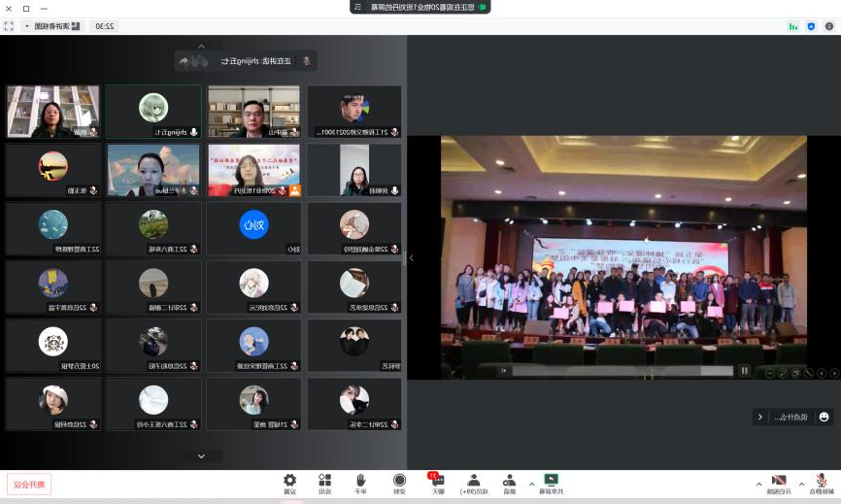Screen dimensions: 841x504
Task: Click the shared group photo in the presentation area
Action: (x=623, y=257)
